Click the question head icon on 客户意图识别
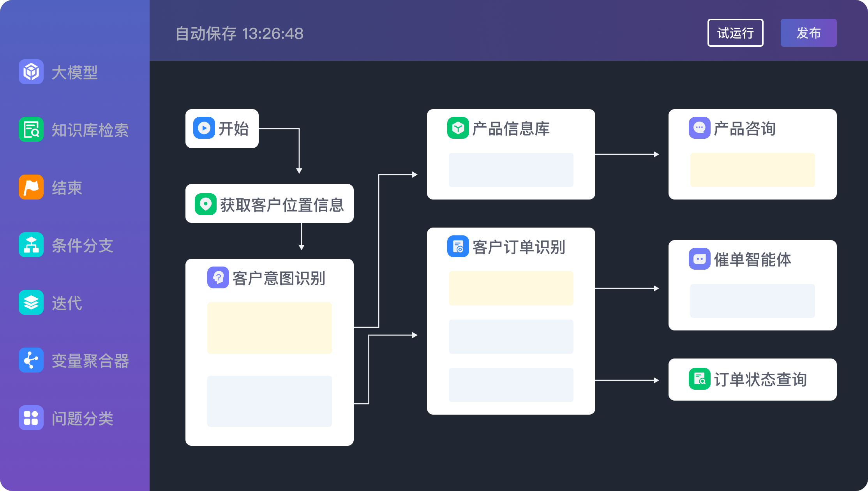This screenshot has height=491, width=868. pos(218,277)
